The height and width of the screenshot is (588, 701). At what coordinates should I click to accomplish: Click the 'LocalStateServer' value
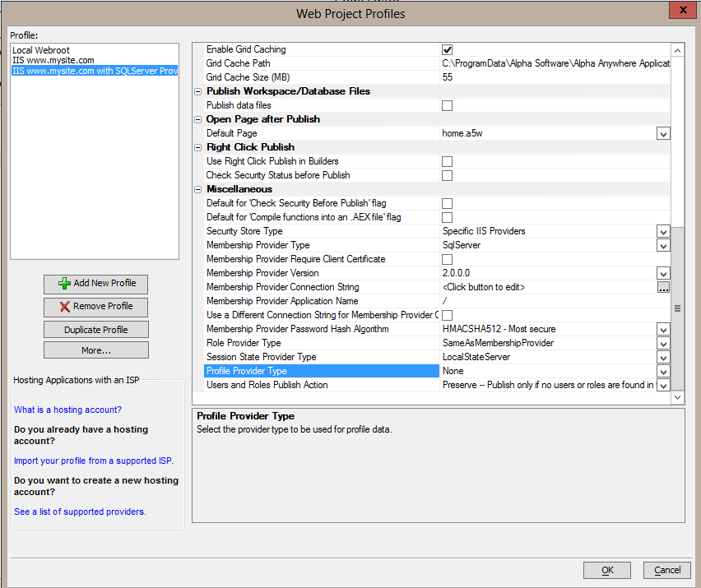(476, 357)
